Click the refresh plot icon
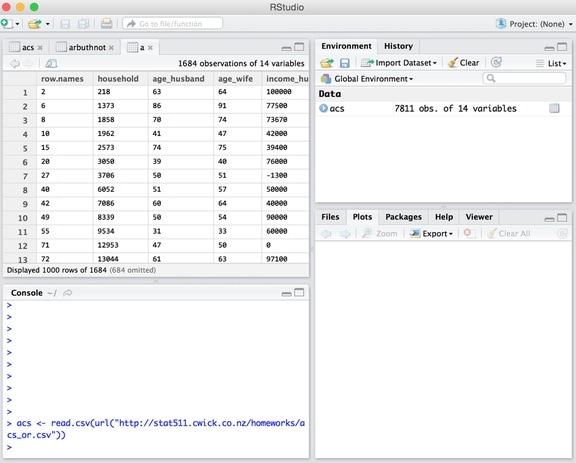 pos(562,234)
